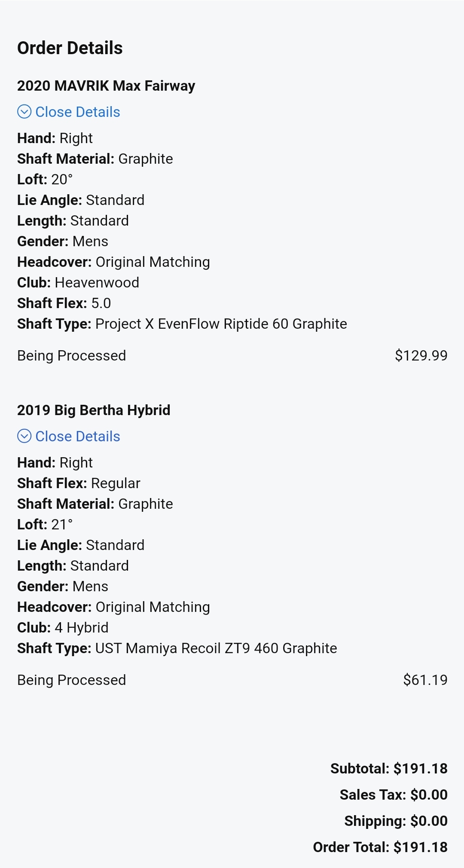
Task: Click the circled chevron icon under 2019 Big Bertha Hybrid
Action: coord(24,436)
